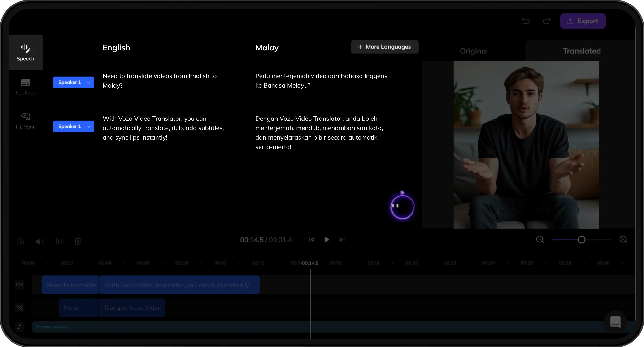Select the 'With Vozo Video Translator' timeline clip
Image resolution: width=644 pixels, height=347 pixels.
179,285
